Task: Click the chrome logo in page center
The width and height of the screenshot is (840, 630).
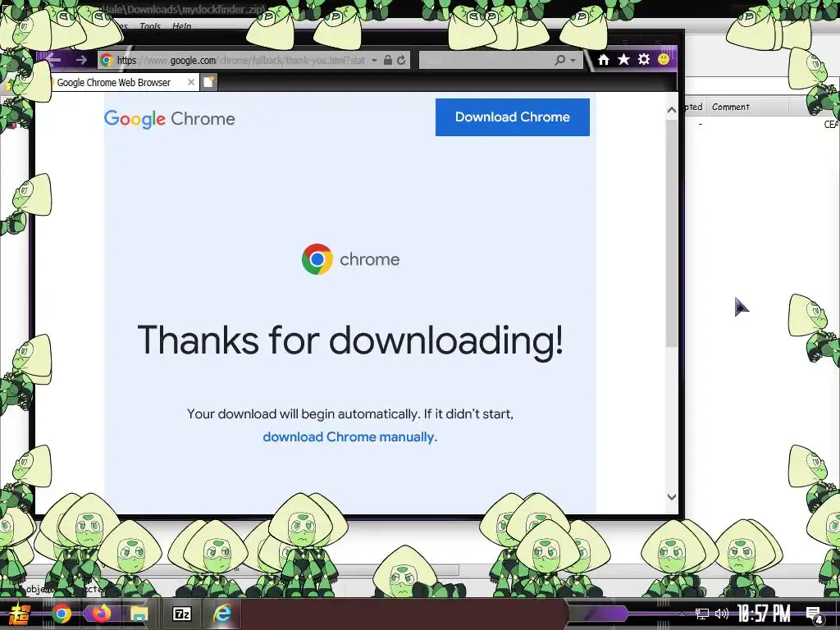Action: click(x=351, y=259)
